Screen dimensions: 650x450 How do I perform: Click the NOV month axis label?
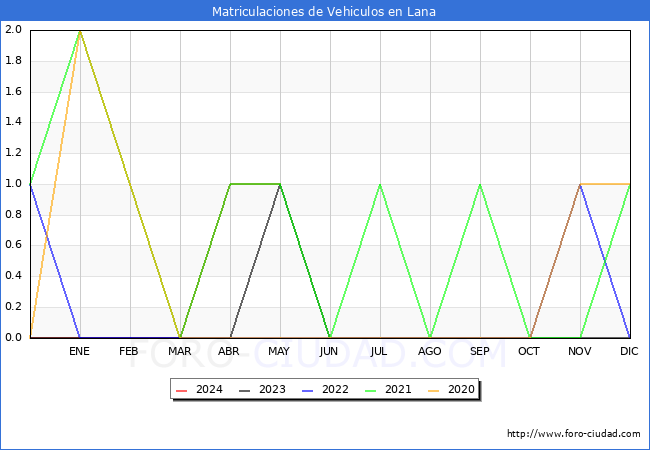[x=580, y=351]
